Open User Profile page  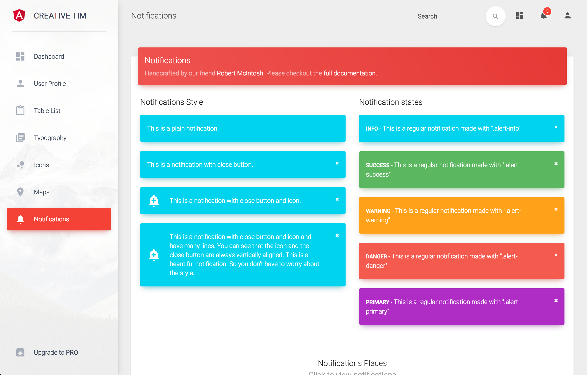click(x=50, y=83)
